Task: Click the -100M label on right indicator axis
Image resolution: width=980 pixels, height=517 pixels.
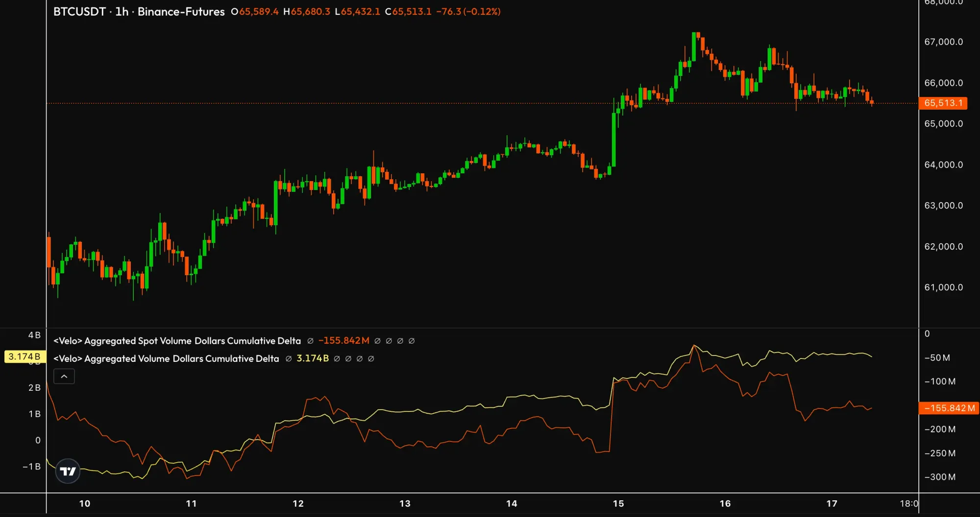Action: coord(940,381)
